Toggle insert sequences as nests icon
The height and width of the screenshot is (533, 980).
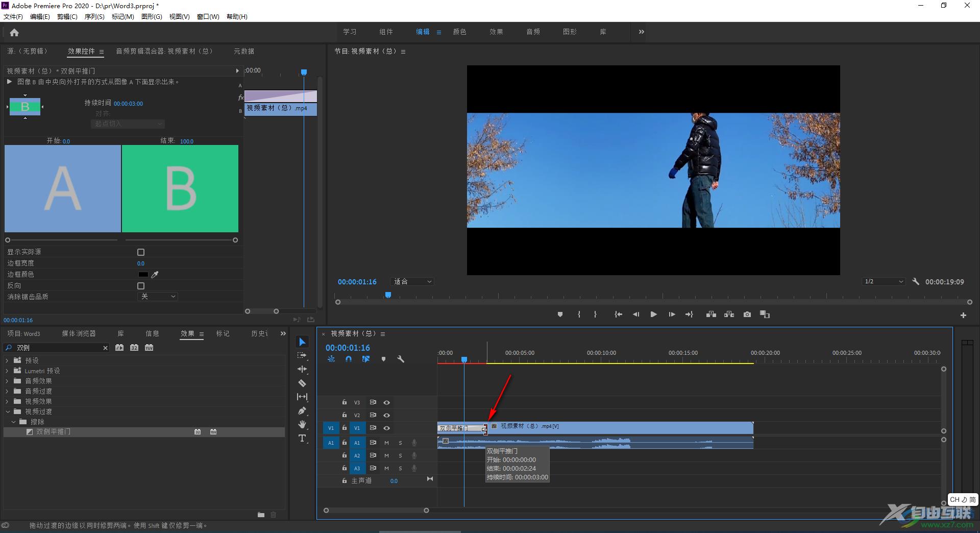click(331, 359)
